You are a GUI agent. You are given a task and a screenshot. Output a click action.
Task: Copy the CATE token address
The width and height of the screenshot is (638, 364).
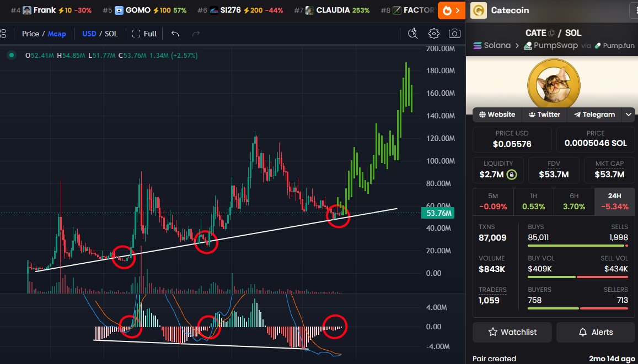click(551, 33)
